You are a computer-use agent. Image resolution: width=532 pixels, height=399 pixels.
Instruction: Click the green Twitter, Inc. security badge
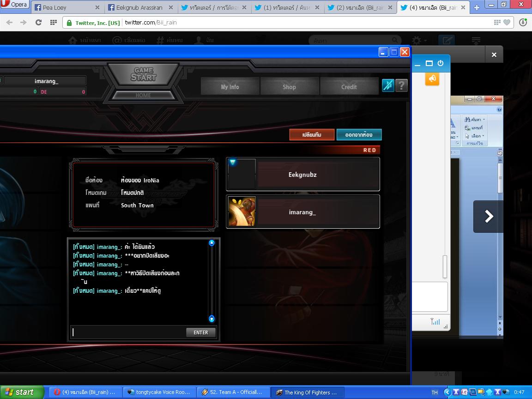(93, 23)
